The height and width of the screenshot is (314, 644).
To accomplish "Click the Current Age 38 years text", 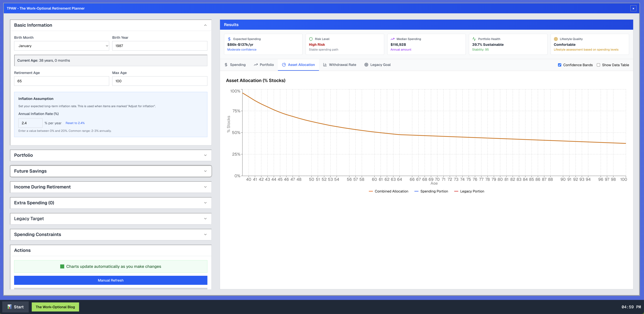I will coord(43,61).
